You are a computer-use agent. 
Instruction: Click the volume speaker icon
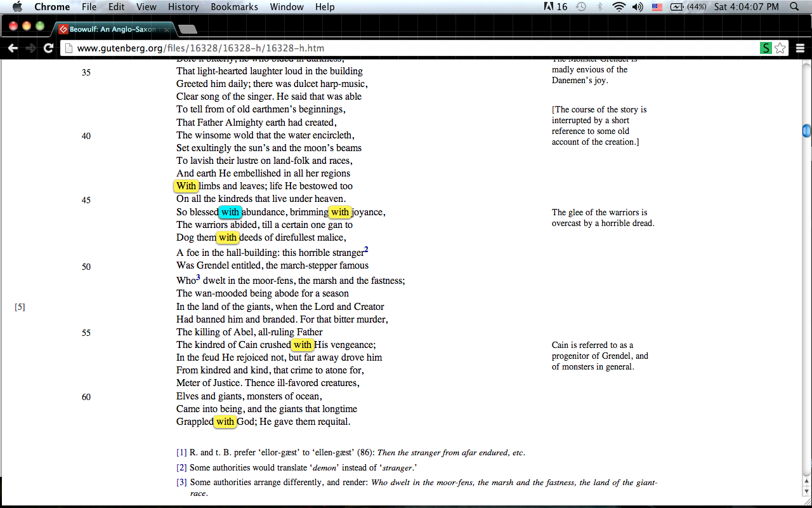(638, 7)
